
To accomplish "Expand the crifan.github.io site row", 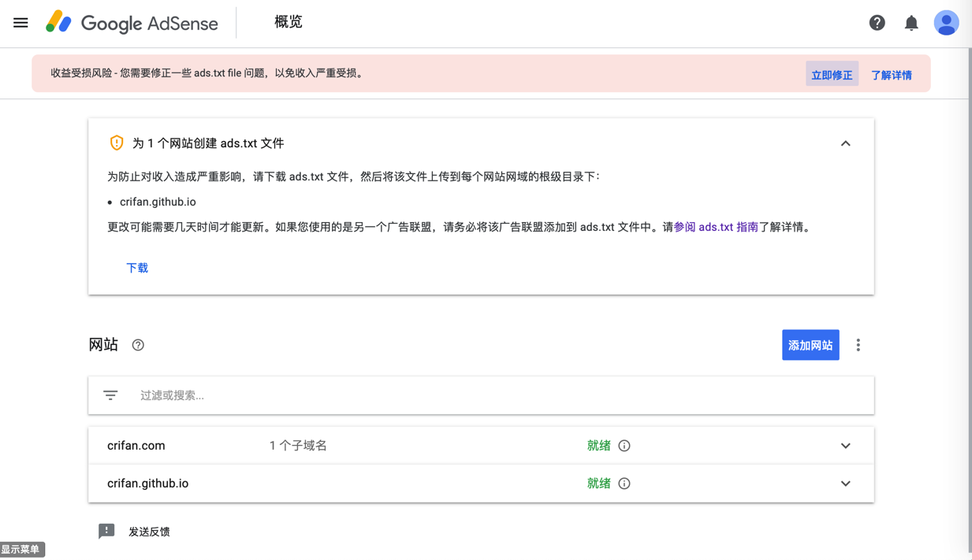I will click(845, 484).
